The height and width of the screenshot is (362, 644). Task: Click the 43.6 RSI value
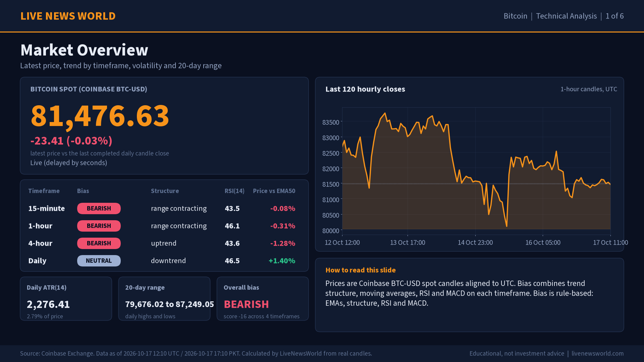[x=232, y=243]
